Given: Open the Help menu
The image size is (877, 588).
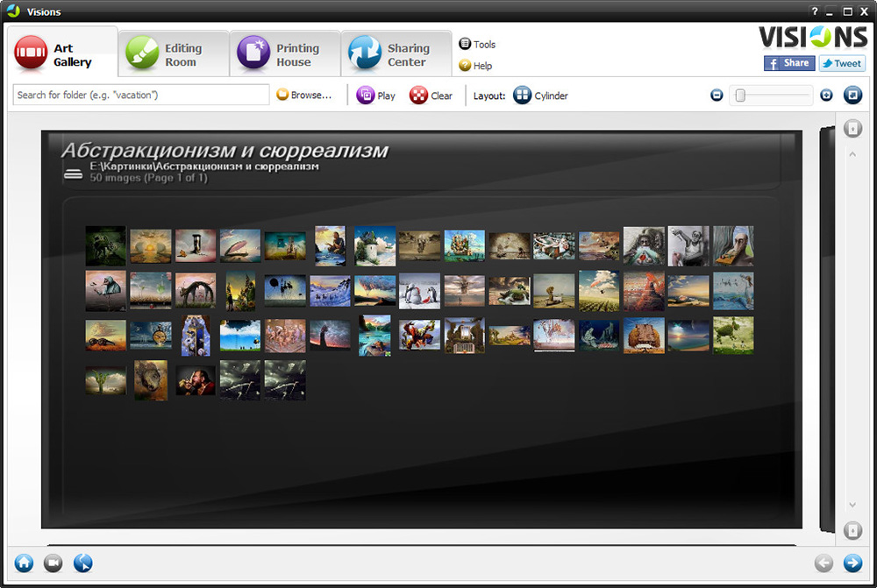Looking at the screenshot, I should point(475,66).
